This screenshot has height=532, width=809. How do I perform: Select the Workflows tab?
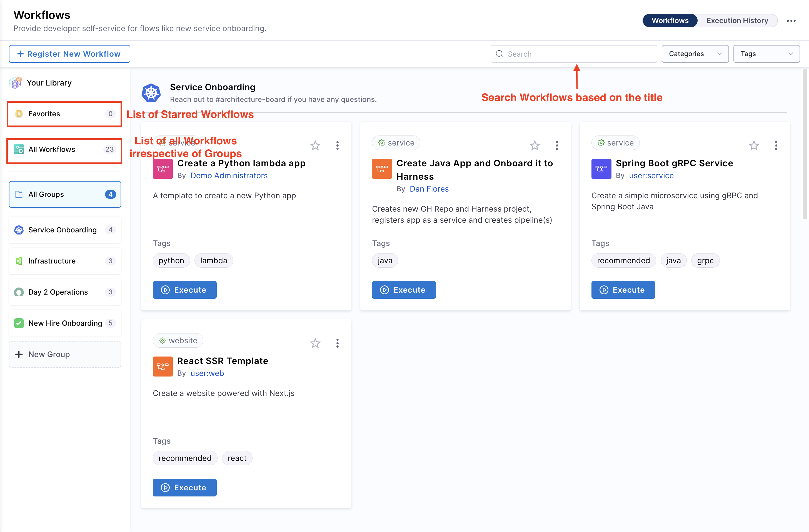670,21
